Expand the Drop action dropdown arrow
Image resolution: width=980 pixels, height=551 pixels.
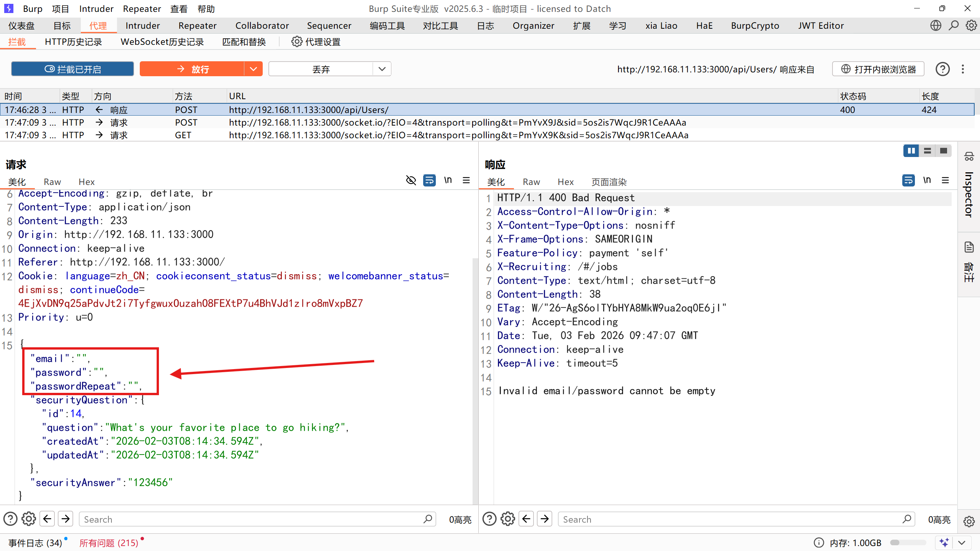click(382, 69)
